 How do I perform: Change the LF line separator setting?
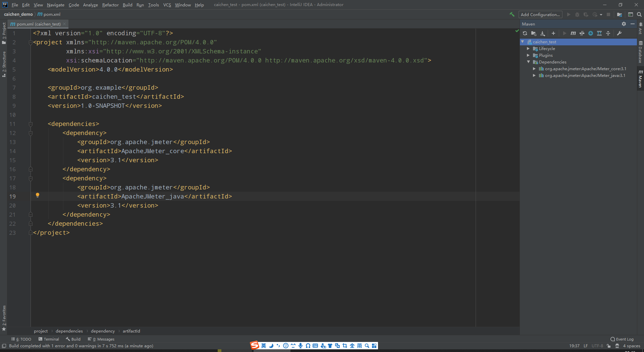click(586, 346)
